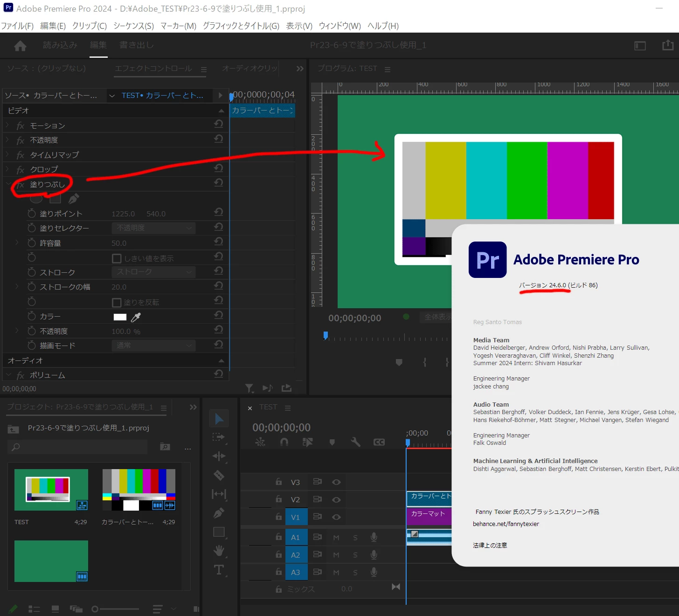Screen dimensions: 679x616
Task: Choose the ellipse mask under 塗りつぶし
Action: pyautogui.click(x=36, y=199)
